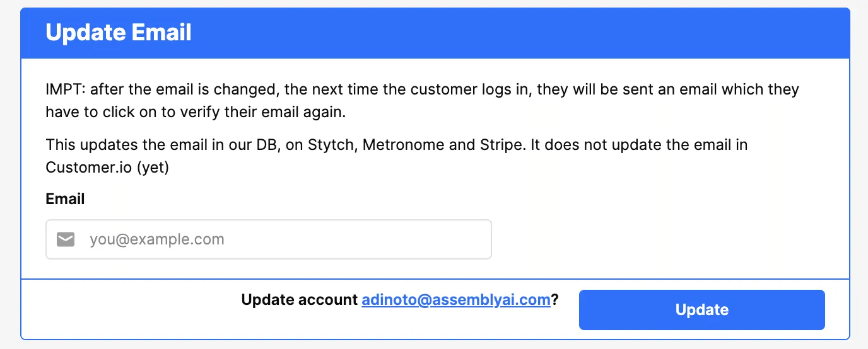Click the envelope icon in email field
Screen dimensions: 868x349
pos(66,239)
